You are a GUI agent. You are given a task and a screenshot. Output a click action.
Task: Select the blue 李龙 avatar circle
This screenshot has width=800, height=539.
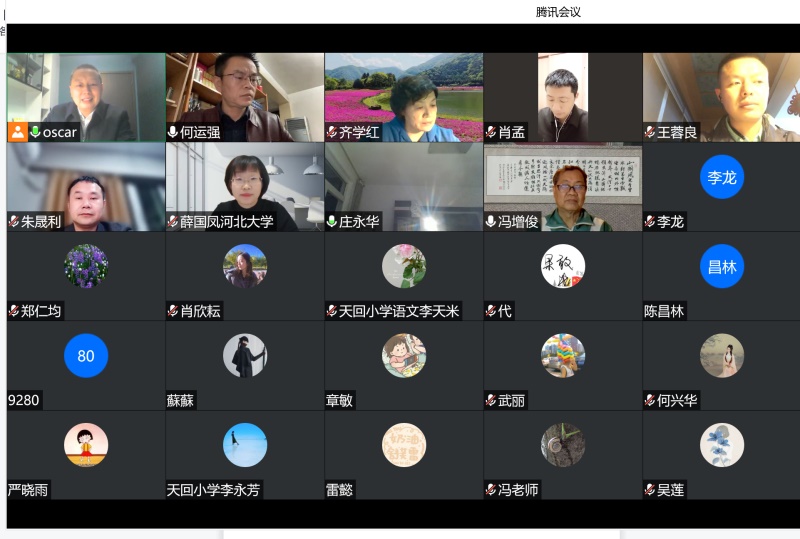point(721,178)
